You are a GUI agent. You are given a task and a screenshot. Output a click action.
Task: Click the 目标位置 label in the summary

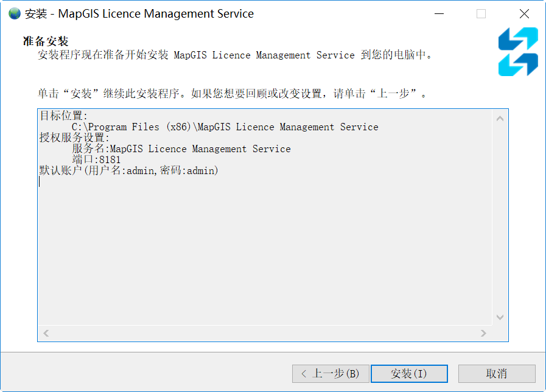coord(63,116)
